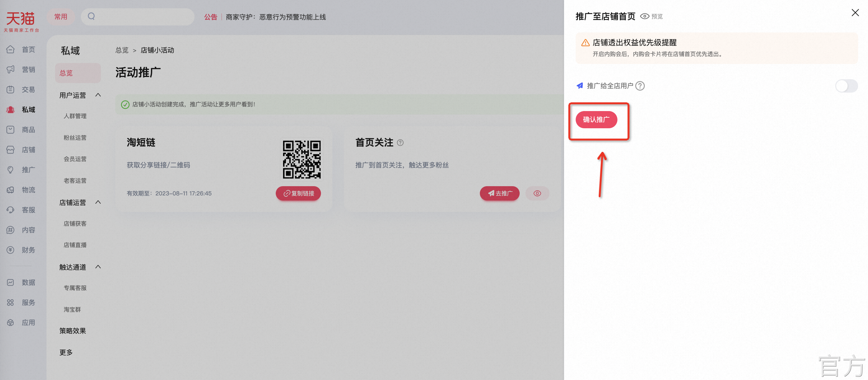The image size is (868, 380).
Task: Click 确认推广 button
Action: [596, 120]
